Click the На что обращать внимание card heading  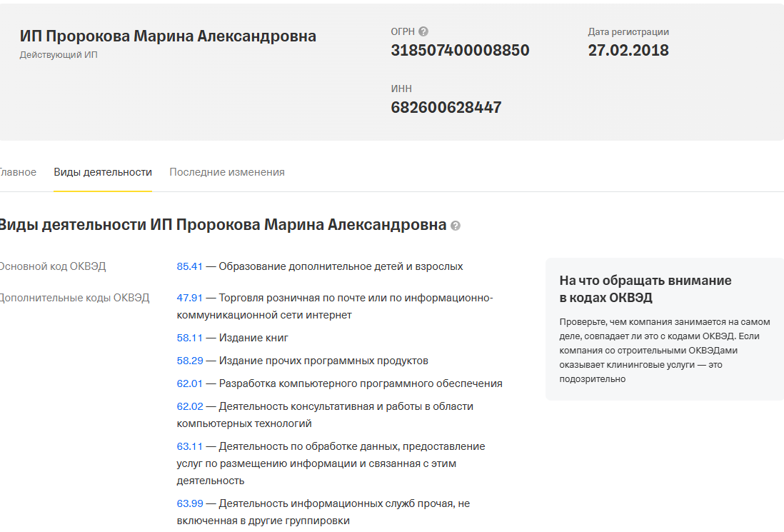click(645, 288)
